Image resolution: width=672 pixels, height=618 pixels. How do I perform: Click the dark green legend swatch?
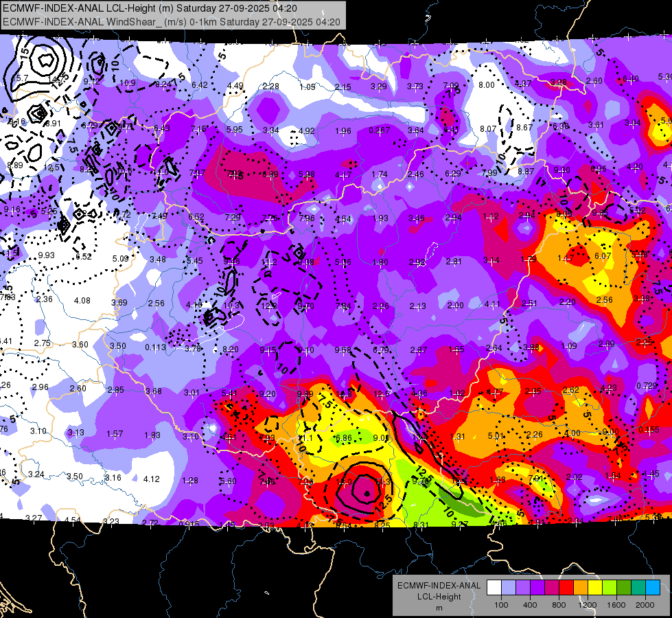point(623,587)
